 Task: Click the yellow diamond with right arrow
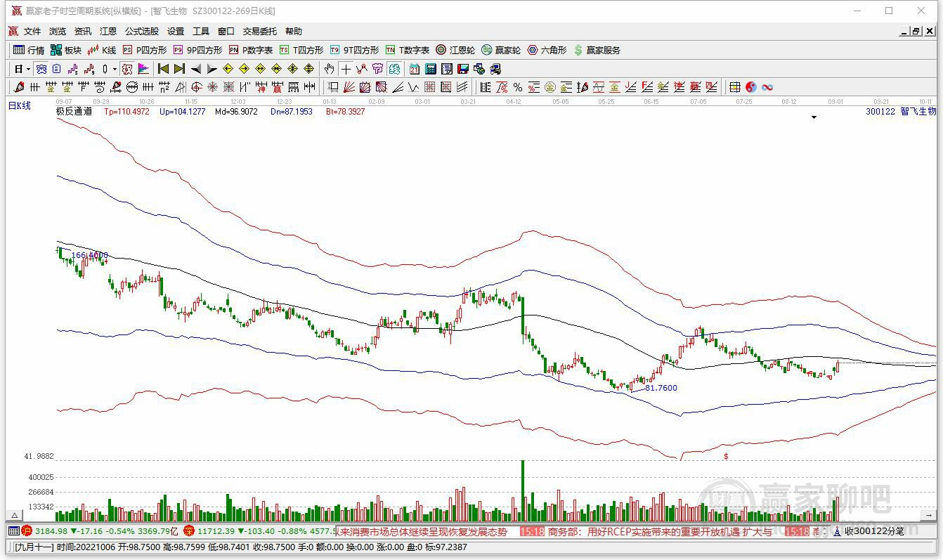pos(245,69)
